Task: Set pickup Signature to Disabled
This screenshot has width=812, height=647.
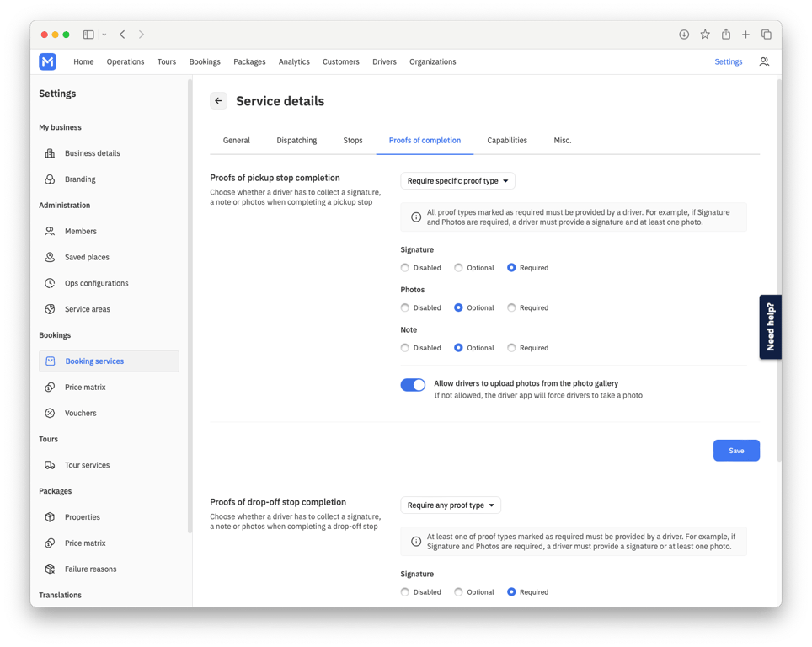Action: pos(405,268)
